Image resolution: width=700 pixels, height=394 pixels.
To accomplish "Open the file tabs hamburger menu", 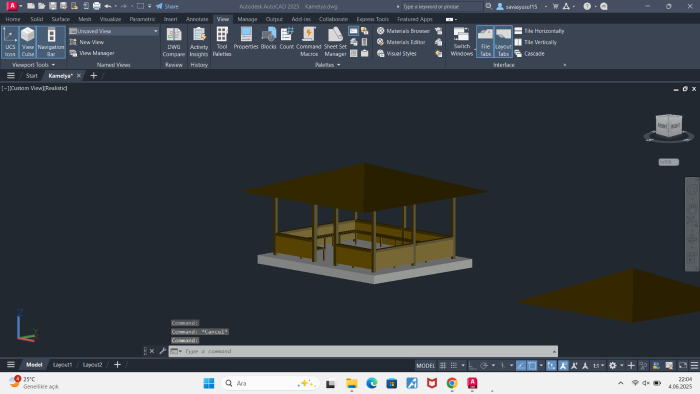I will pos(11,75).
